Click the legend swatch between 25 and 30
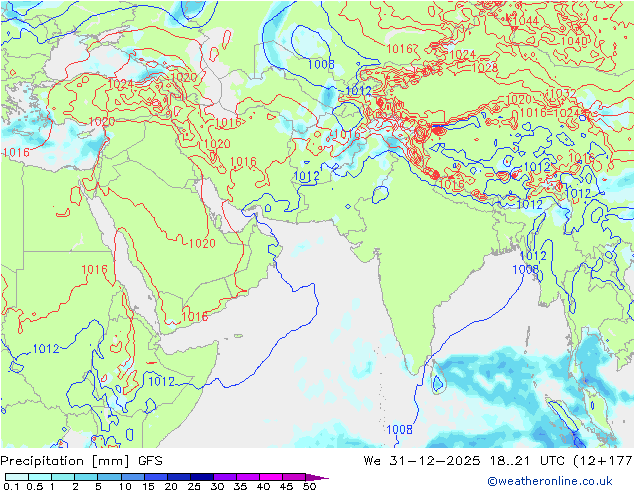 (201, 477)
